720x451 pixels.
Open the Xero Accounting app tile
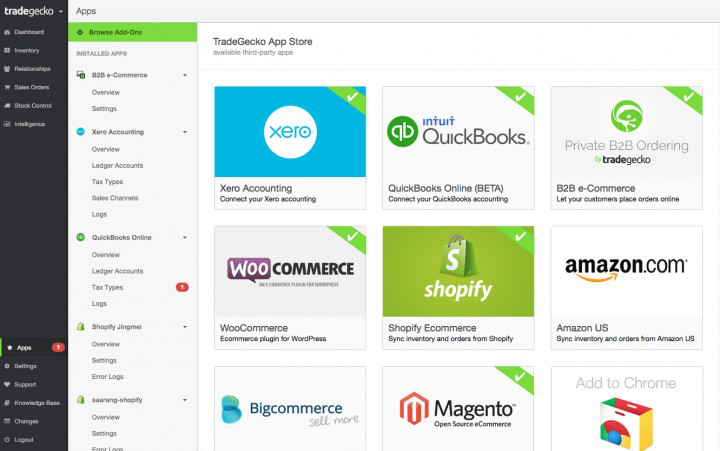290,148
